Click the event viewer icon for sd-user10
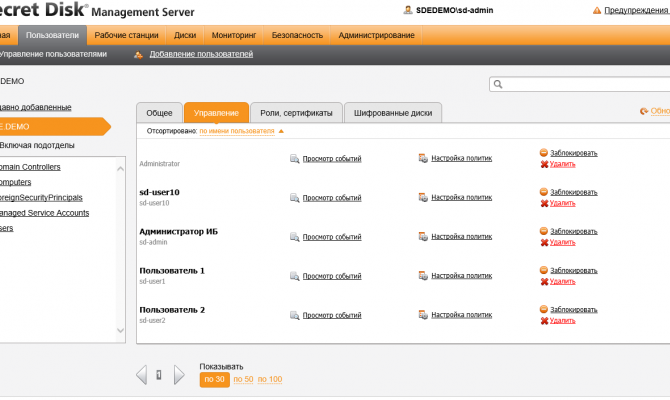The height and width of the screenshot is (400, 670). coord(294,198)
